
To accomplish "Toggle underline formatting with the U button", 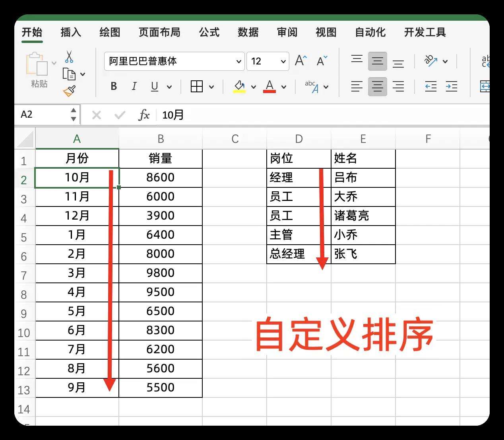I will coord(154,86).
